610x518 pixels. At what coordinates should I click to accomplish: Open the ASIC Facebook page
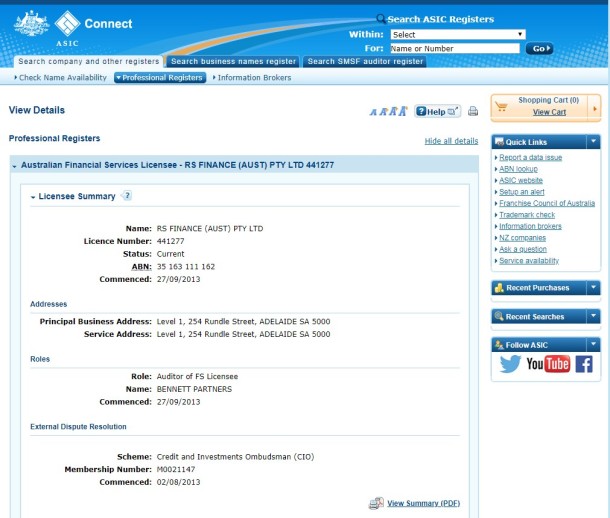[x=584, y=364]
